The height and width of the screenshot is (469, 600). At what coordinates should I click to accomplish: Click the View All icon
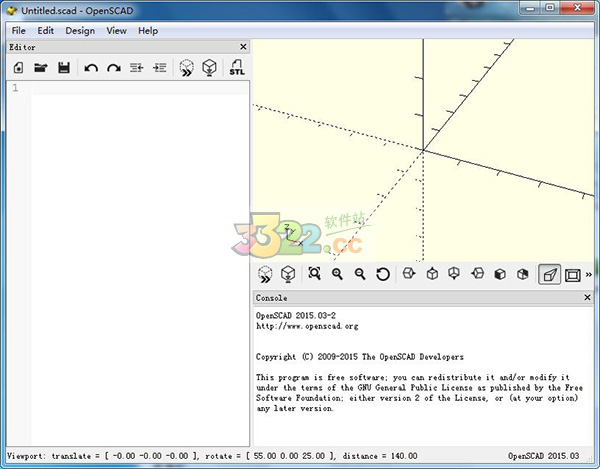(x=315, y=274)
